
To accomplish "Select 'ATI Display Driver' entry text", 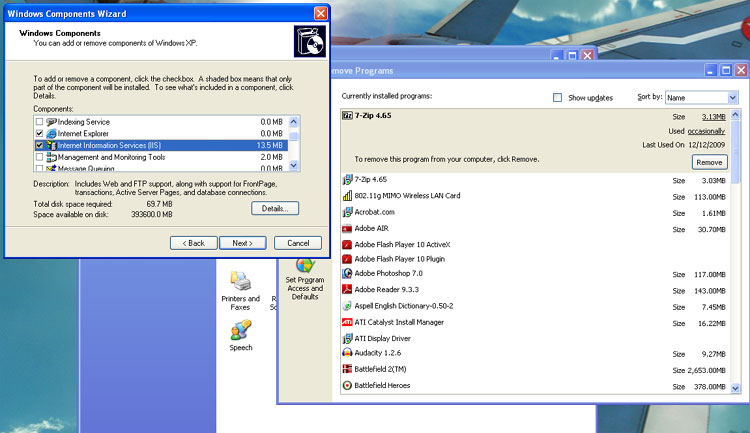I will click(x=383, y=339).
